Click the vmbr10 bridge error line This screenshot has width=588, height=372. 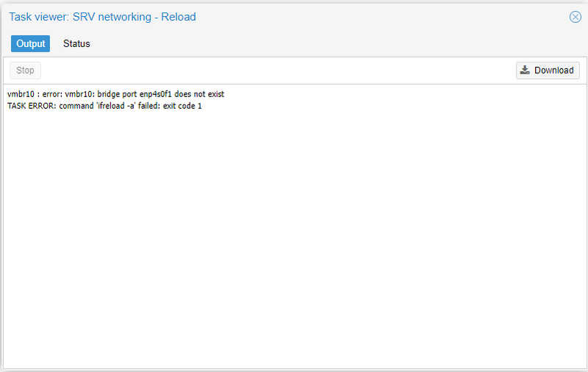click(x=115, y=94)
